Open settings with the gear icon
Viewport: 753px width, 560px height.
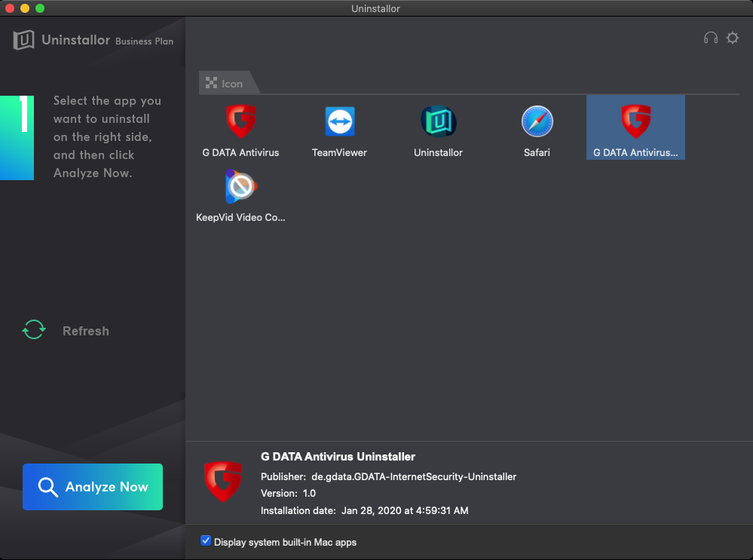tap(733, 38)
